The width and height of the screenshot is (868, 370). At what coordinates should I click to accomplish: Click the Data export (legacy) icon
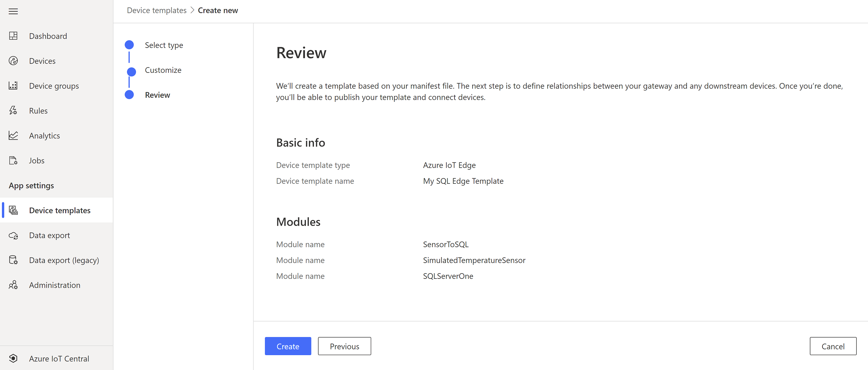(13, 260)
